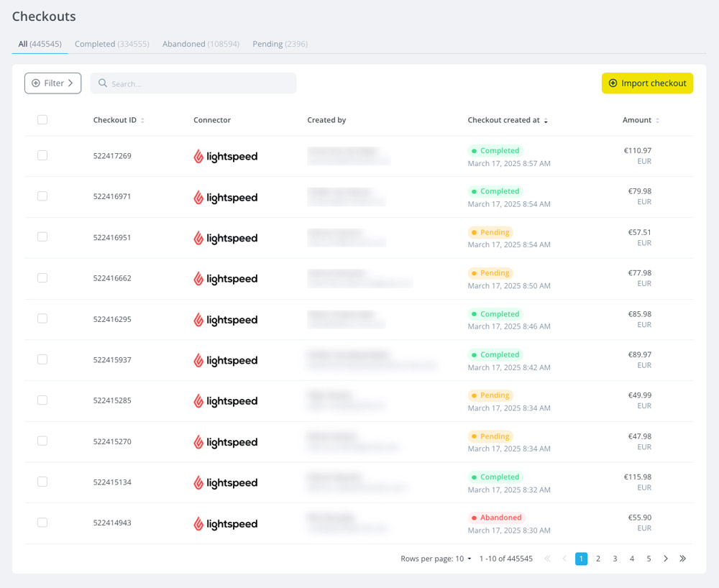
Task: Click the Created by column header
Action: tap(326, 120)
